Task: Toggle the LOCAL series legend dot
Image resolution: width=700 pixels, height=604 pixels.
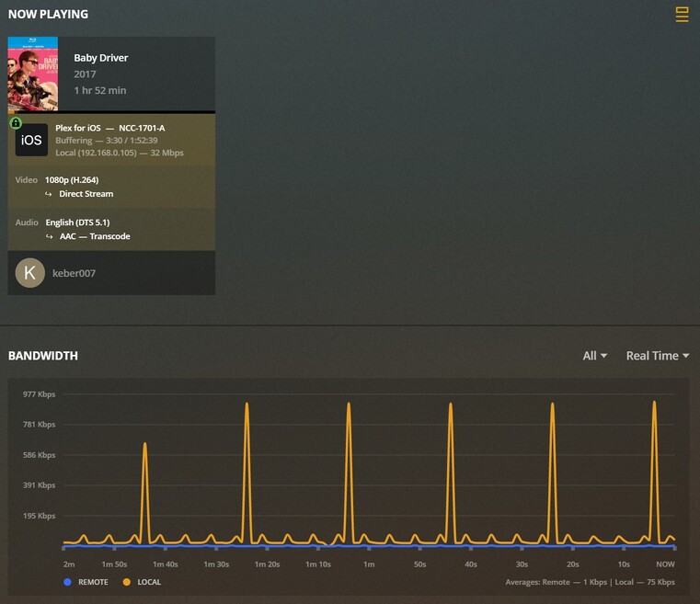Action: pyautogui.click(x=127, y=582)
